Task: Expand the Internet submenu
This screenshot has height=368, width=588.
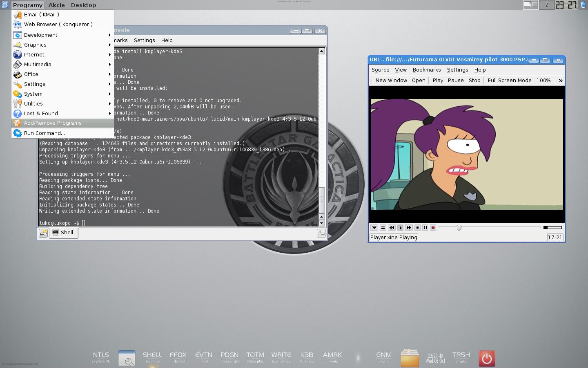Action: 62,54
